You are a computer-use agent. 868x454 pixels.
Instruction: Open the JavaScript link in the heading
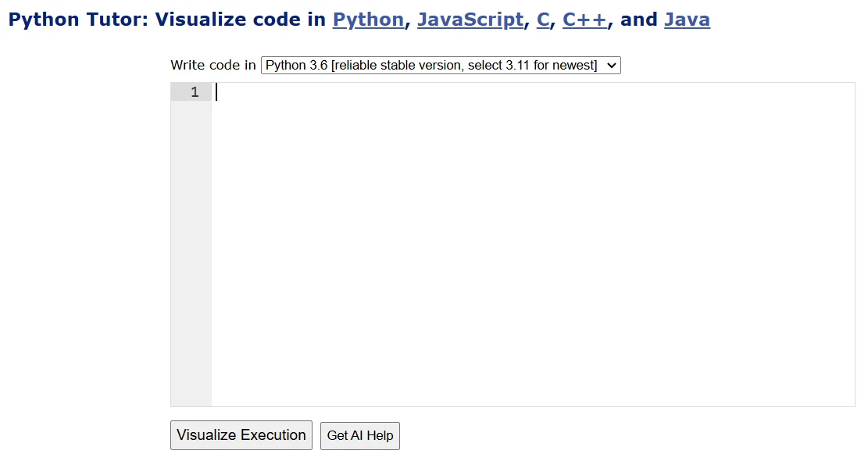point(470,20)
